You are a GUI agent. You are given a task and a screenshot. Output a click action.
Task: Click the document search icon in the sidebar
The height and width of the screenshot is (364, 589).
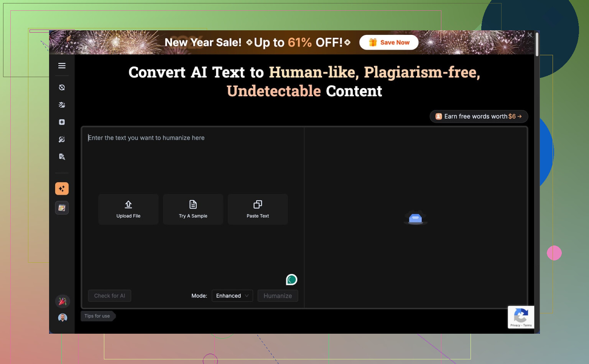(62, 156)
